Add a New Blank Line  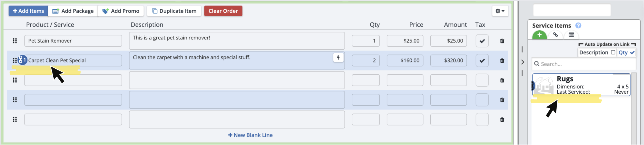(x=250, y=135)
